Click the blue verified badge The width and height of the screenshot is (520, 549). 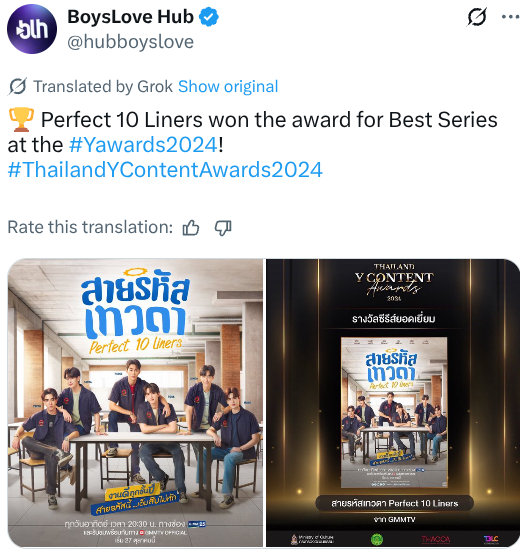pyautogui.click(x=209, y=17)
